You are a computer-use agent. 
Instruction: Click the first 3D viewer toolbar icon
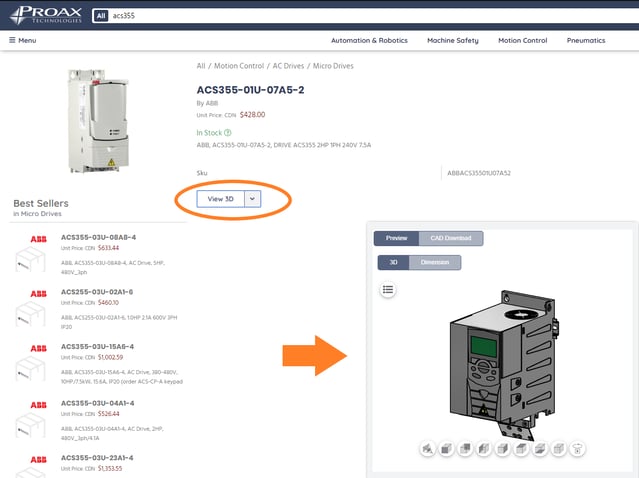tap(427, 449)
